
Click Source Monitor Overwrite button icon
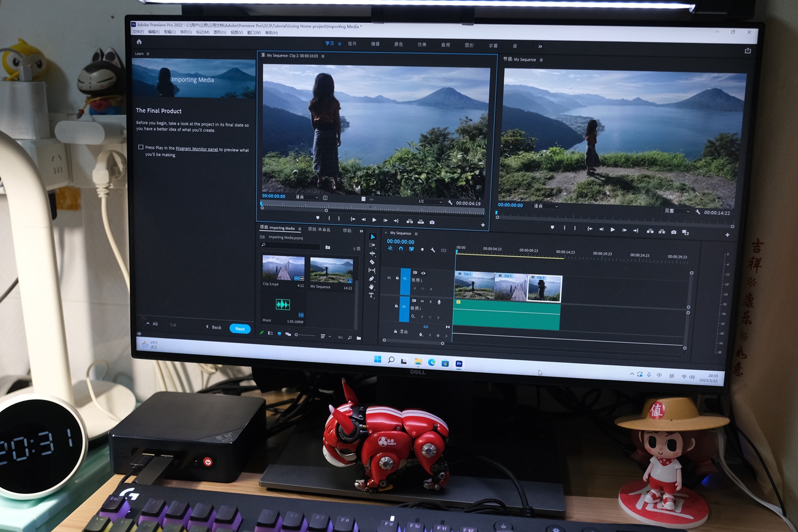[x=421, y=222]
